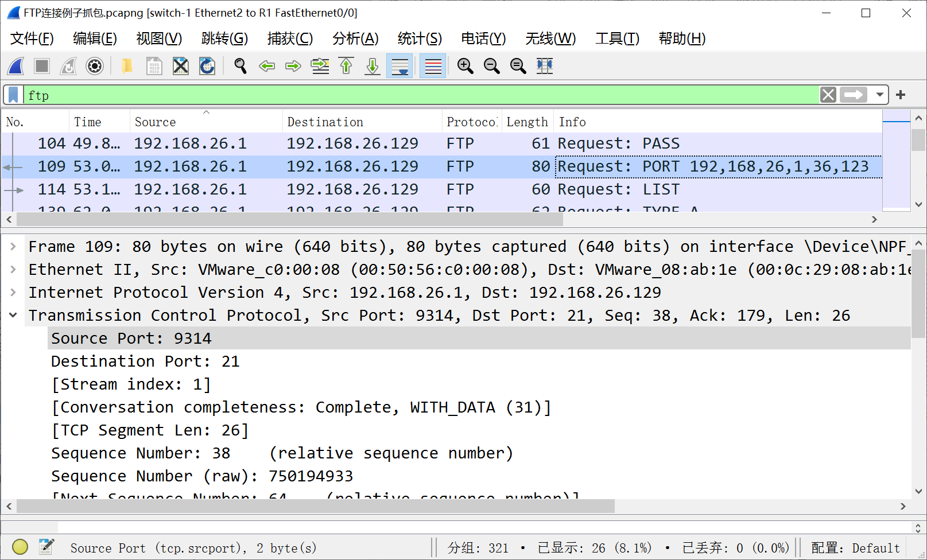Close this capture file icon
The width and height of the screenshot is (927, 560).
pos(180,66)
